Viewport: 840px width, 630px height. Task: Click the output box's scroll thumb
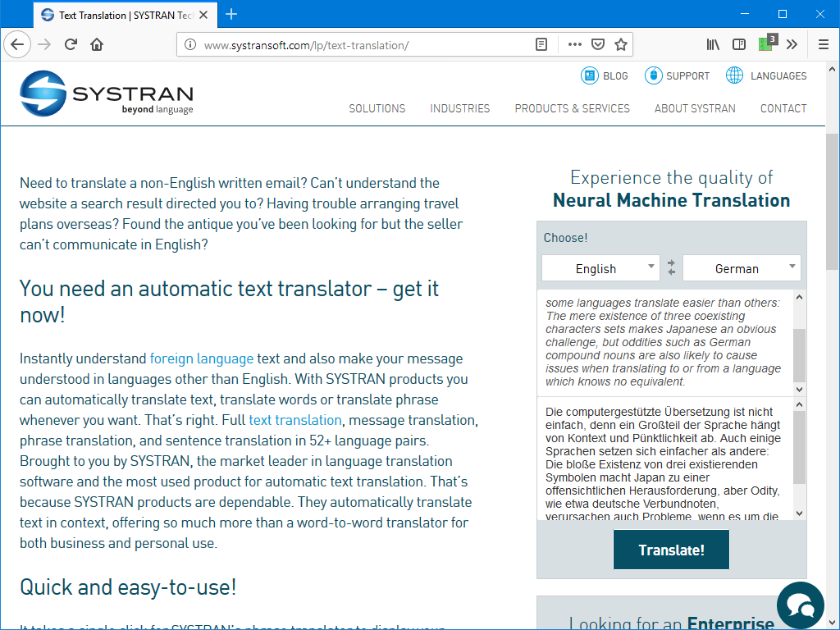click(x=799, y=448)
